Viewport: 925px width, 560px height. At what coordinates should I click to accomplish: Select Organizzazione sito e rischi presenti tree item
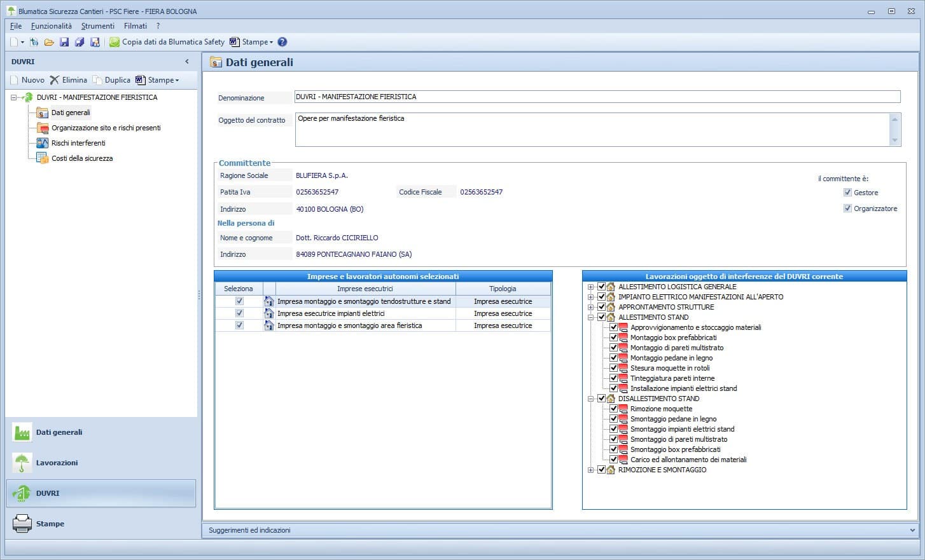(106, 128)
